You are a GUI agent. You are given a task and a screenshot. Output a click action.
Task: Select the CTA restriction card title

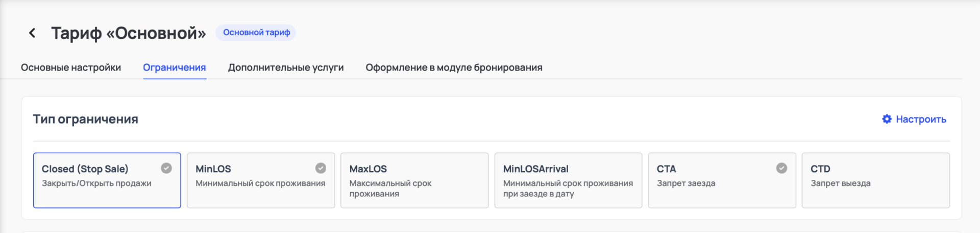[666, 169]
